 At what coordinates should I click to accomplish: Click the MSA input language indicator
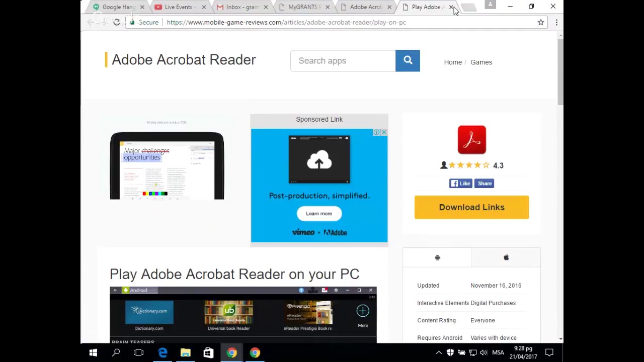point(498,353)
